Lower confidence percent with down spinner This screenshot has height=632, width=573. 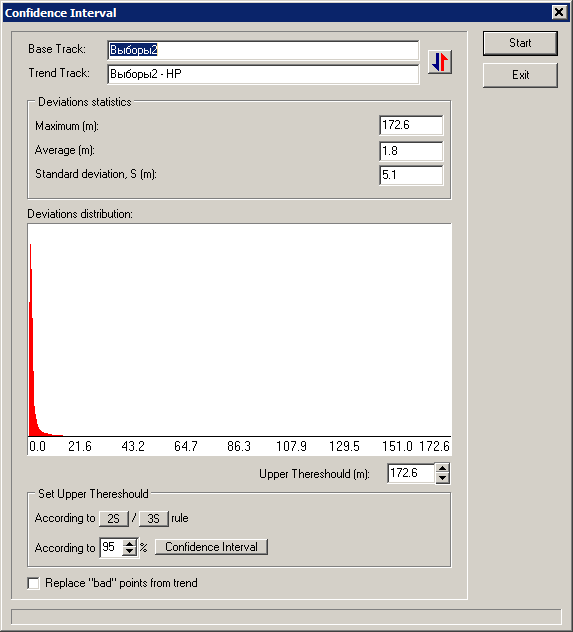coord(129,552)
